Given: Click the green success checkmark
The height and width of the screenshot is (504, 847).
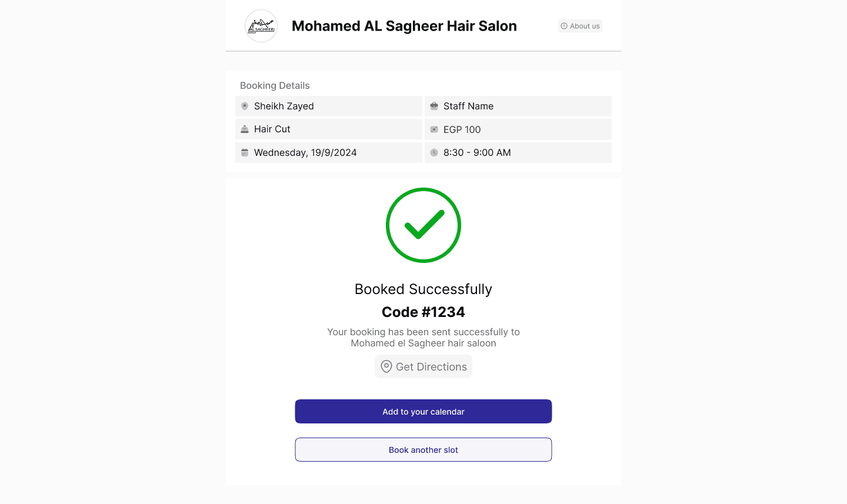Looking at the screenshot, I should point(423,225).
